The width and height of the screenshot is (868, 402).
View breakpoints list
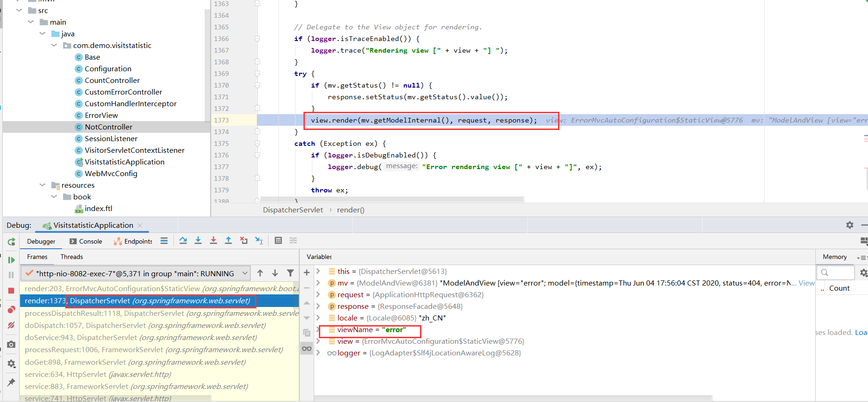(x=12, y=310)
